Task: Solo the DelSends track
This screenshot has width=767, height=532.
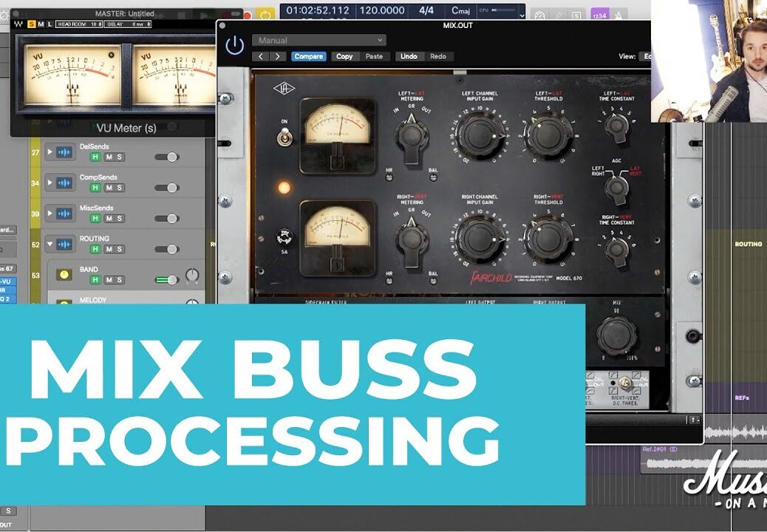Action: pos(119,157)
